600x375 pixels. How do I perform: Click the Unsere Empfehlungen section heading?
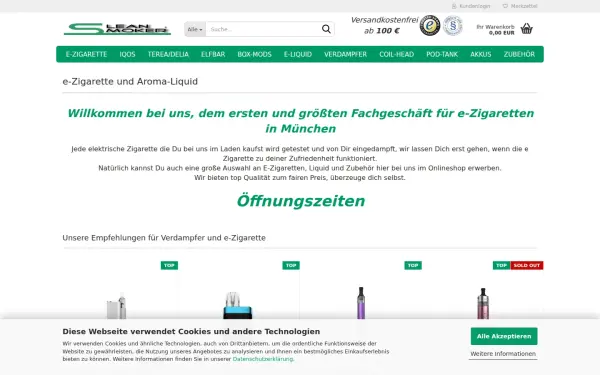pyautogui.click(x=164, y=238)
